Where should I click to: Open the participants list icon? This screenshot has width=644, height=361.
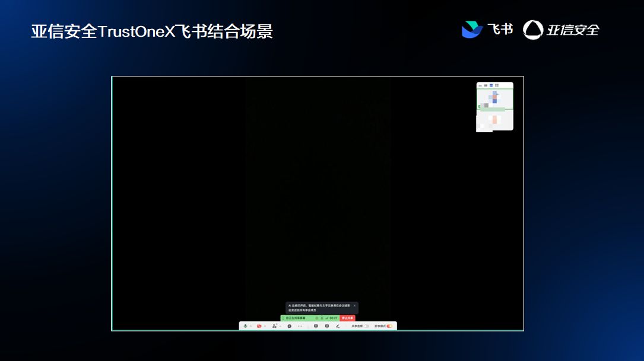point(274,326)
